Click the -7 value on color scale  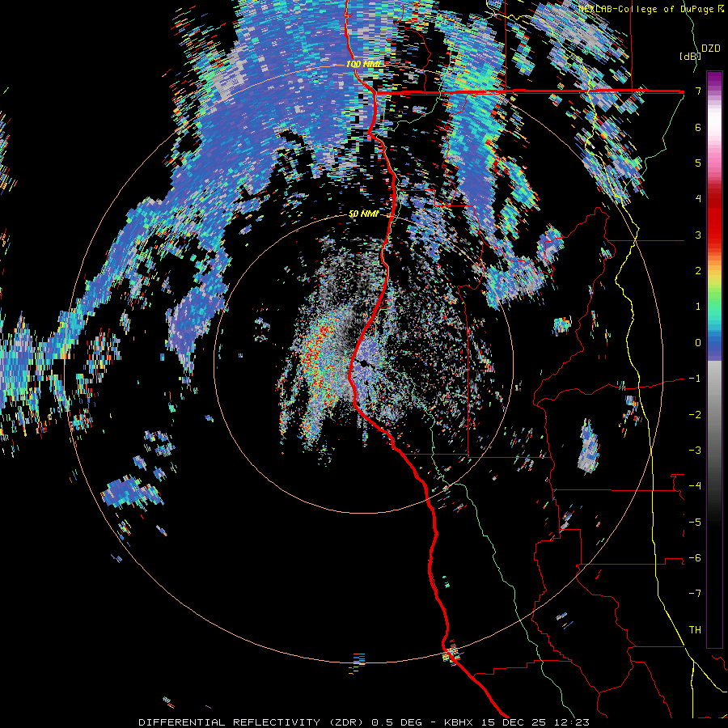(695, 594)
